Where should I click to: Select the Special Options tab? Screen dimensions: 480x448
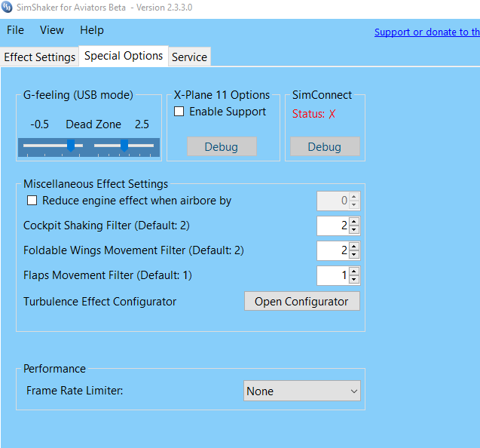pos(124,56)
